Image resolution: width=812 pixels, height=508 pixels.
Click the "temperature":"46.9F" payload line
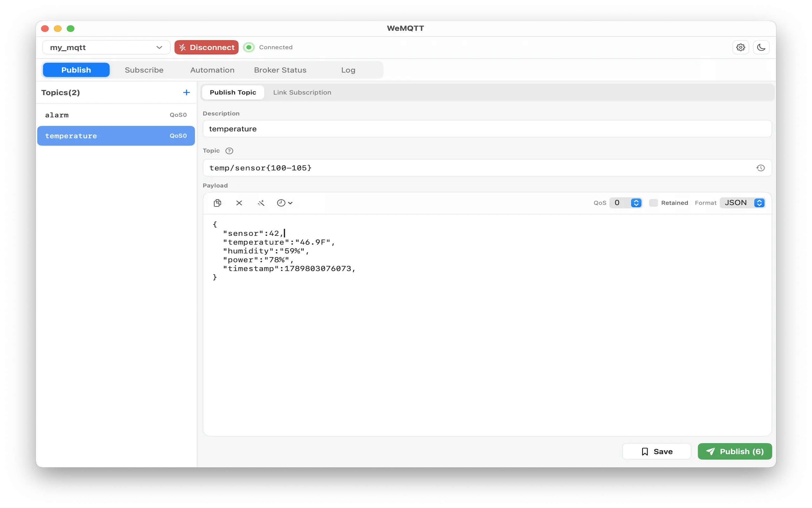pyautogui.click(x=279, y=242)
